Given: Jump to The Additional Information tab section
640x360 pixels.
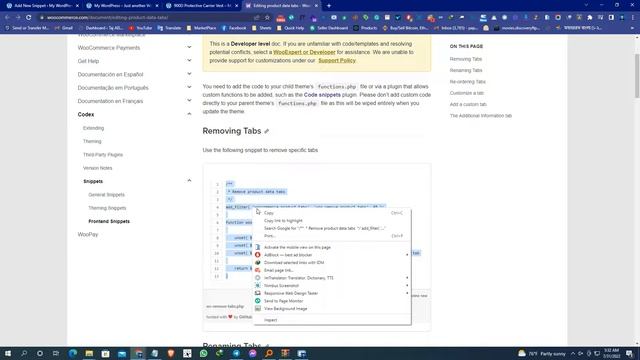Looking at the screenshot, I should coord(480,116).
